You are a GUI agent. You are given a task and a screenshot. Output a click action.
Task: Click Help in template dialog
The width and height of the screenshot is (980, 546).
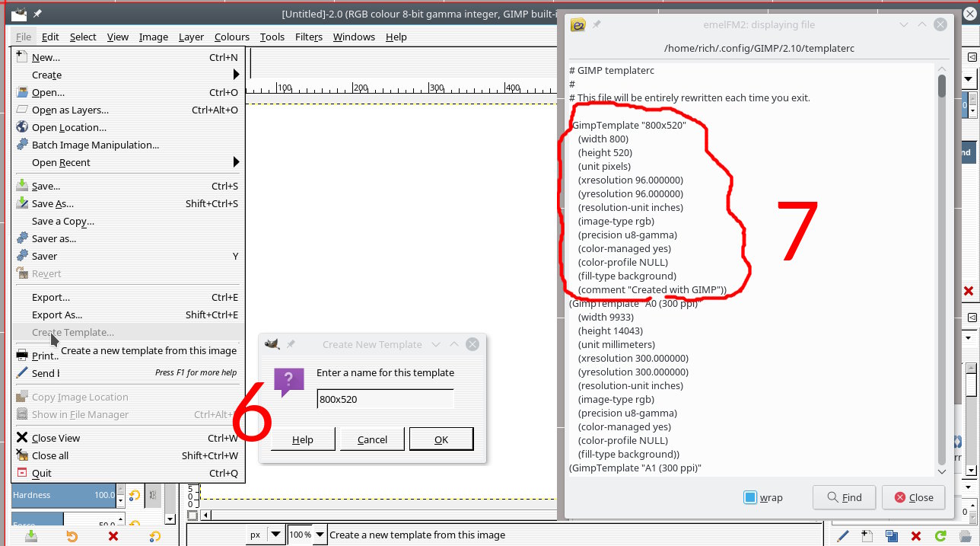pos(303,439)
